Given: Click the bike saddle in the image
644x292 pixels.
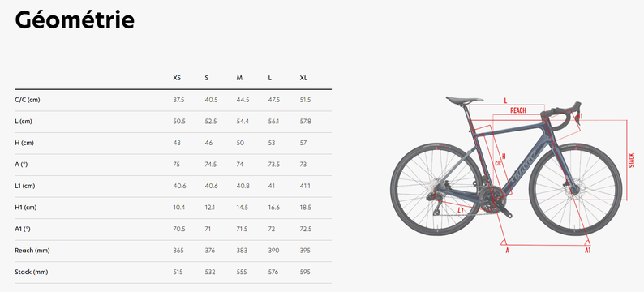Looking at the screenshot, I should click(x=465, y=100).
